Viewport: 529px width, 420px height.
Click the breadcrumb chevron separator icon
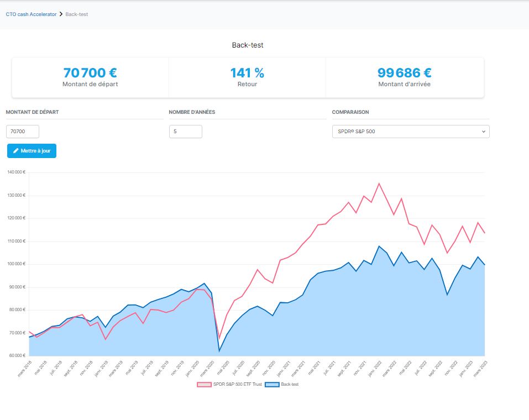coord(61,14)
